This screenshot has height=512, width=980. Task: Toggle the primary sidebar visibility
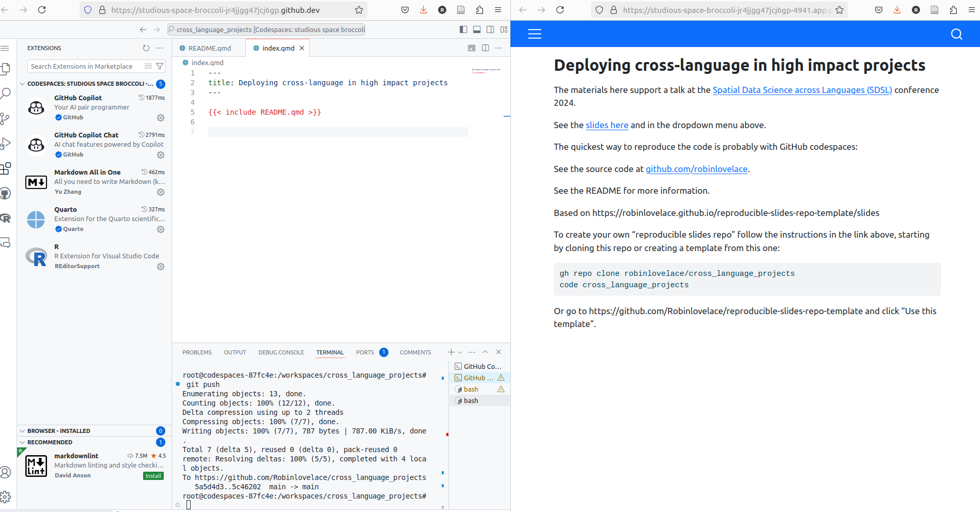[463, 29]
